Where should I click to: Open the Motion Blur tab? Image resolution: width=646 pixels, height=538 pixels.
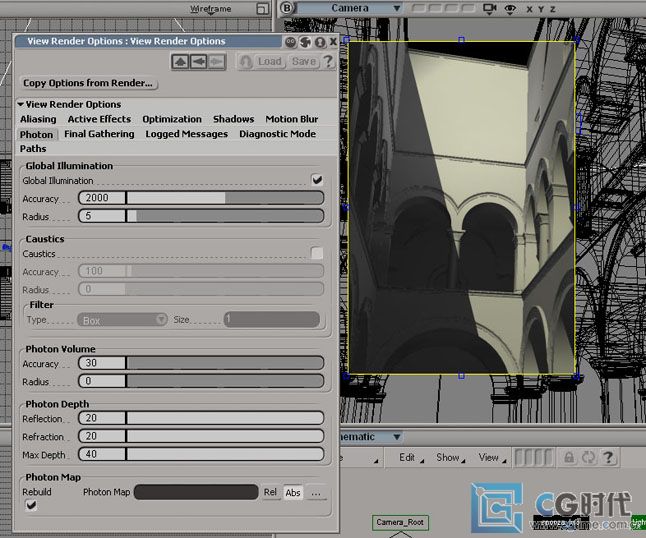(291, 119)
